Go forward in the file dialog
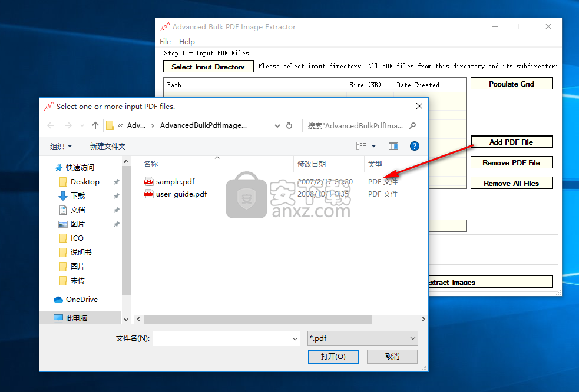This screenshot has width=579, height=392. 68,125
